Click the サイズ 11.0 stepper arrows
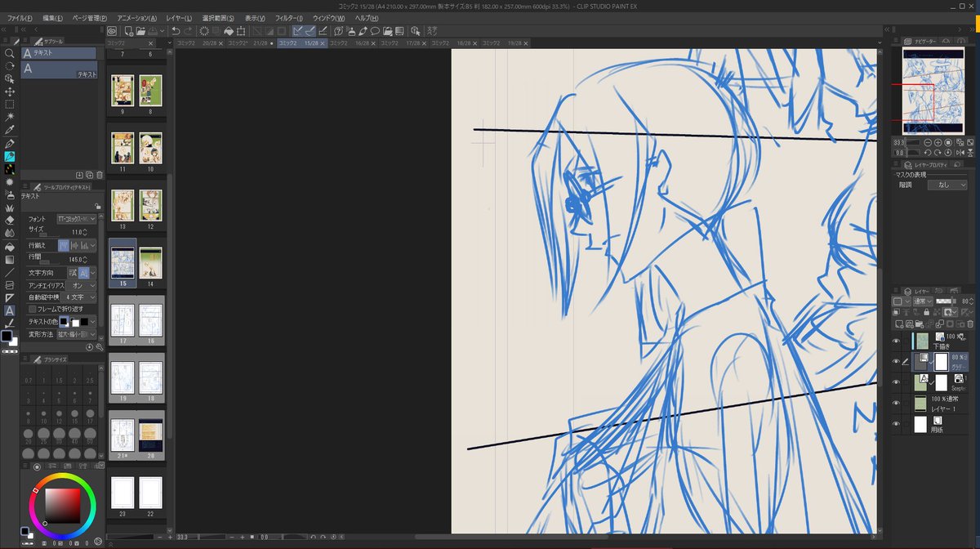This screenshot has height=549, width=980. 86,232
